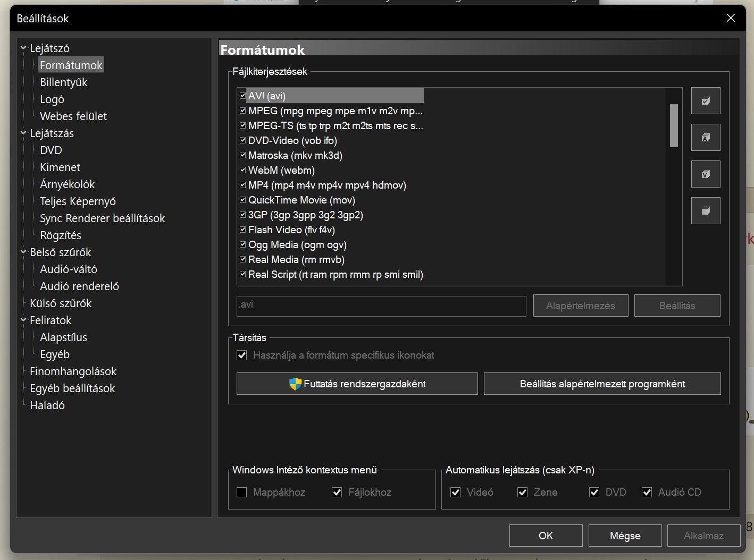Toggle the AVI (avi) checkbox
The height and width of the screenshot is (560, 754).
pyautogui.click(x=242, y=96)
